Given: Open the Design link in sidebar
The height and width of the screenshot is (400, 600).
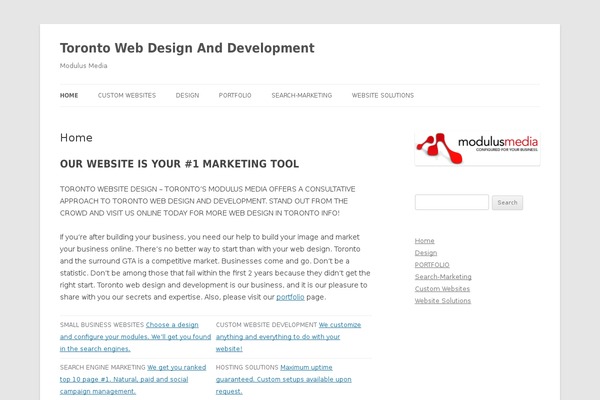Looking at the screenshot, I should click(426, 253).
